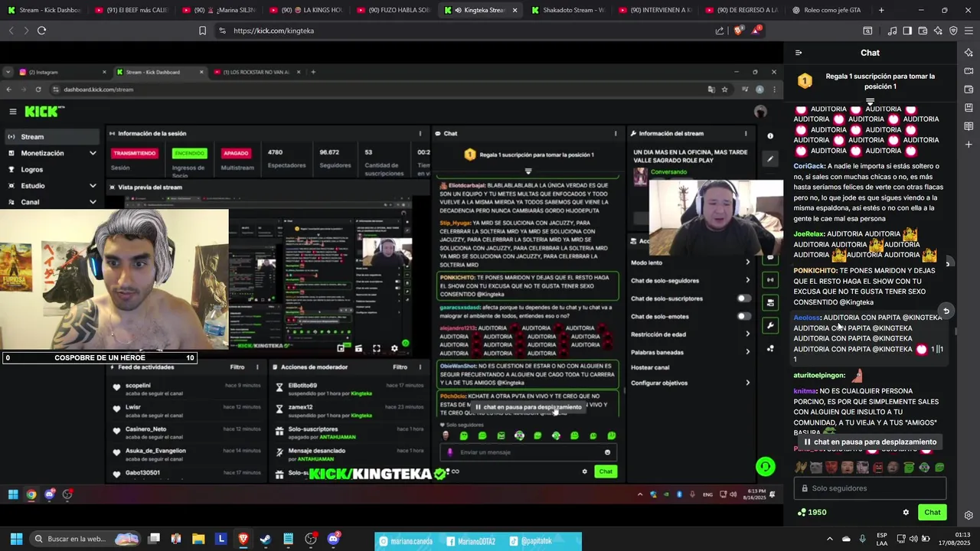980x551 pixels.
Task: Toggle Chat de solo-emotes switch in streamed dashboard
Action: [743, 316]
